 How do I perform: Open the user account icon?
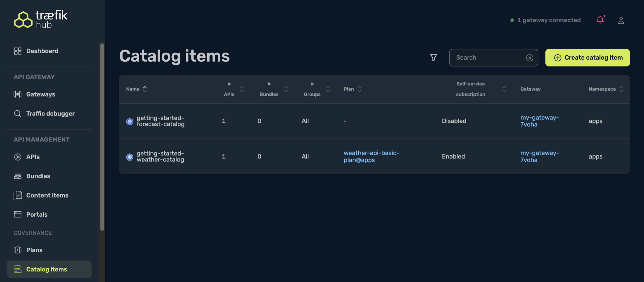(x=621, y=20)
